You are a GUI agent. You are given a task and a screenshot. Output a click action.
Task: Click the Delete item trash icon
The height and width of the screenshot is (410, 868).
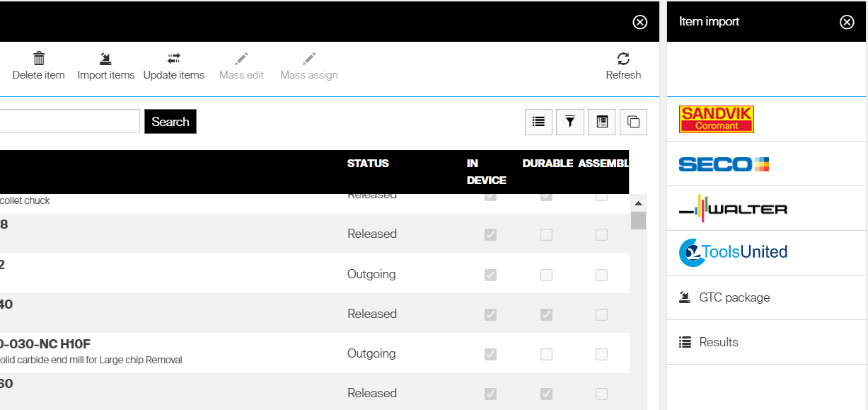pyautogui.click(x=39, y=59)
